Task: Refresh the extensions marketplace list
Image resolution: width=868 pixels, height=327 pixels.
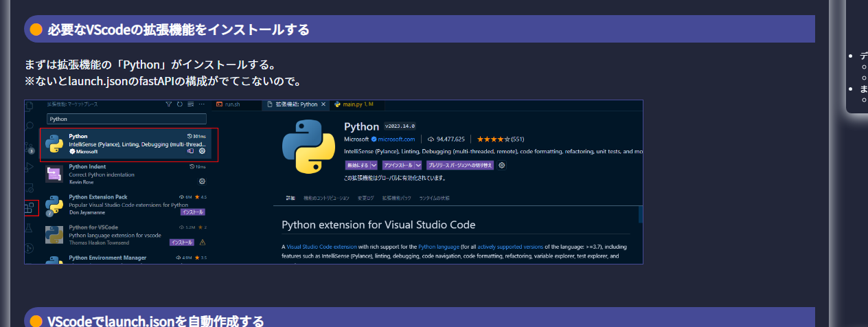Action: pos(180,104)
